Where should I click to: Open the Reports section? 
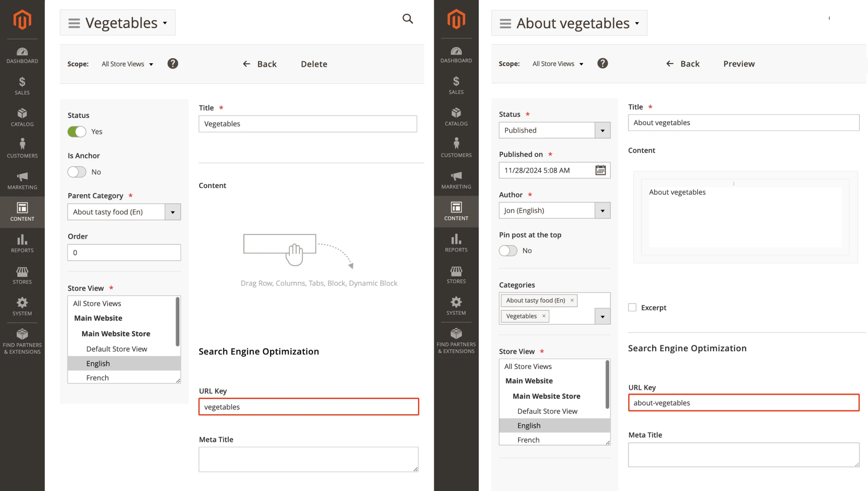(x=22, y=243)
